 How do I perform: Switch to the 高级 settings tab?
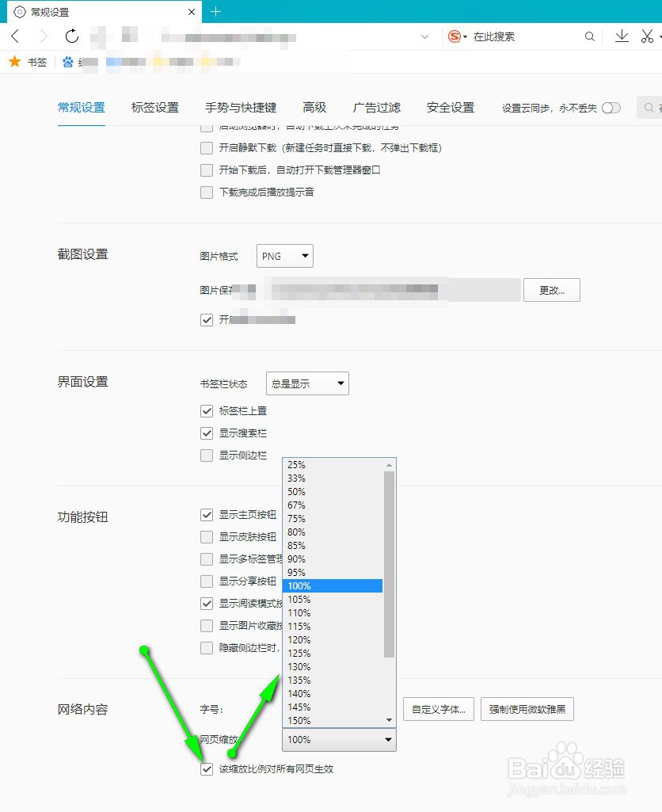coord(316,108)
